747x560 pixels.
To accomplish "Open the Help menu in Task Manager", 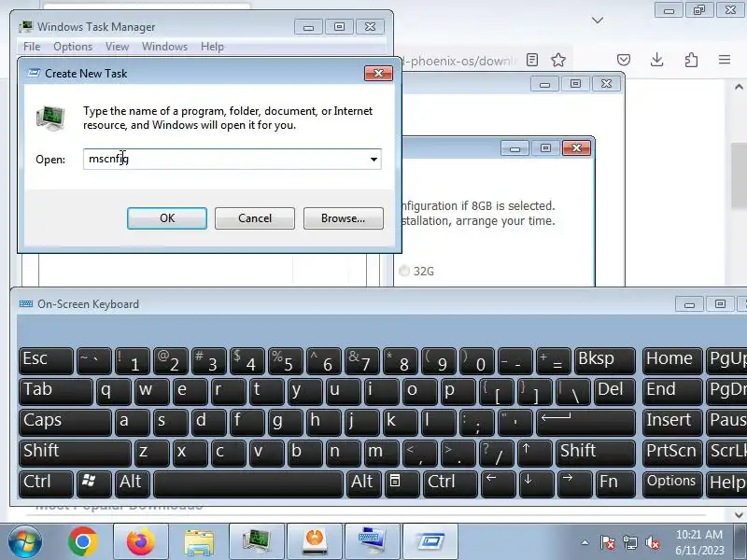I will tap(212, 47).
